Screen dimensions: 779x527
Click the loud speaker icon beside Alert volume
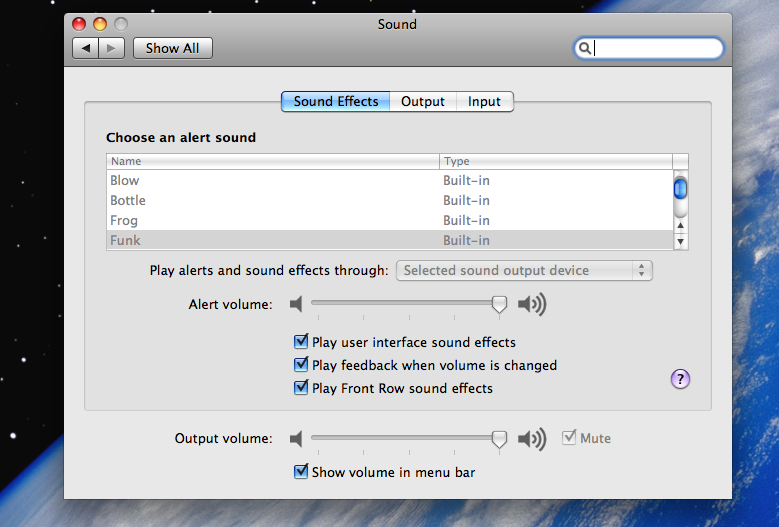click(532, 304)
